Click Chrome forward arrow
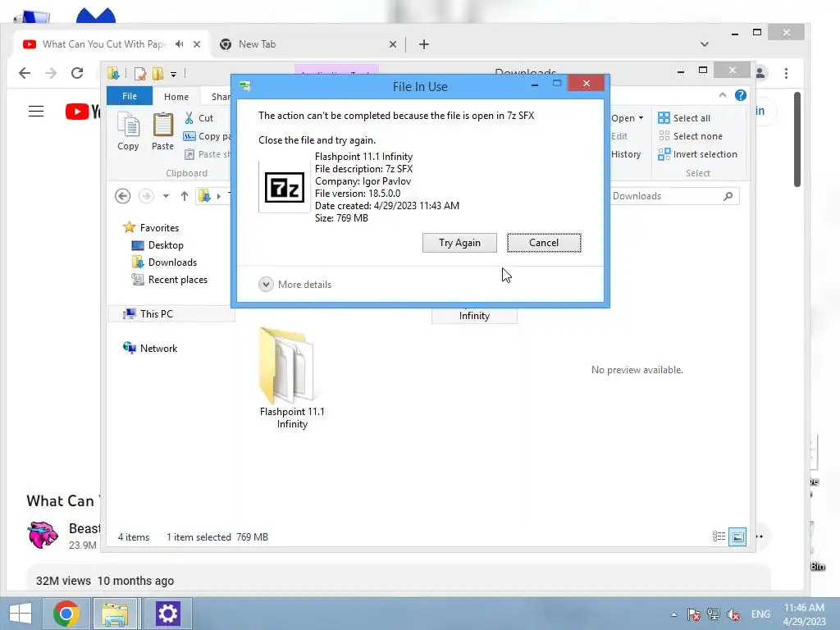This screenshot has width=840, height=630. pos(51,73)
